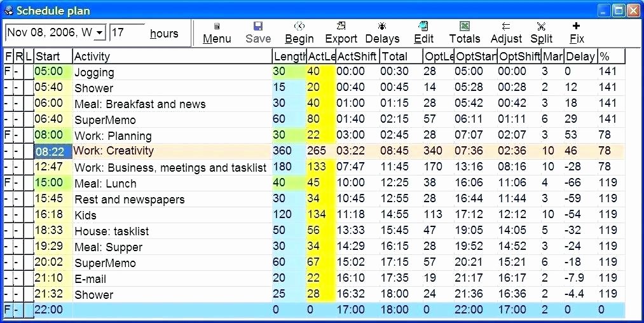Click the Start column header

tap(53, 57)
